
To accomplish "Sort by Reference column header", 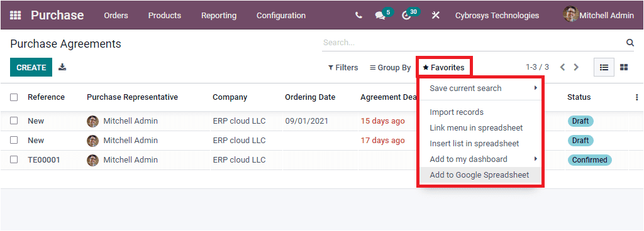I will click(46, 97).
